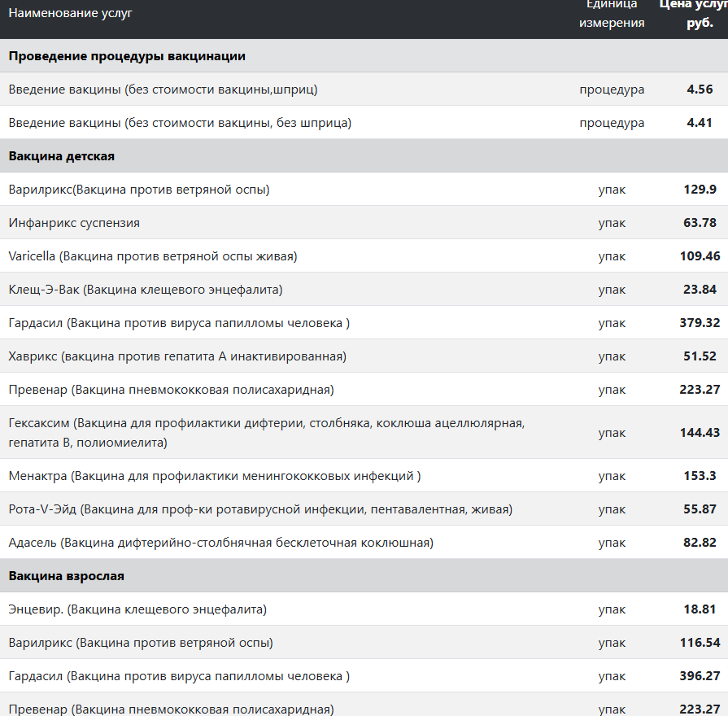Click the price 116.54

coord(700,643)
